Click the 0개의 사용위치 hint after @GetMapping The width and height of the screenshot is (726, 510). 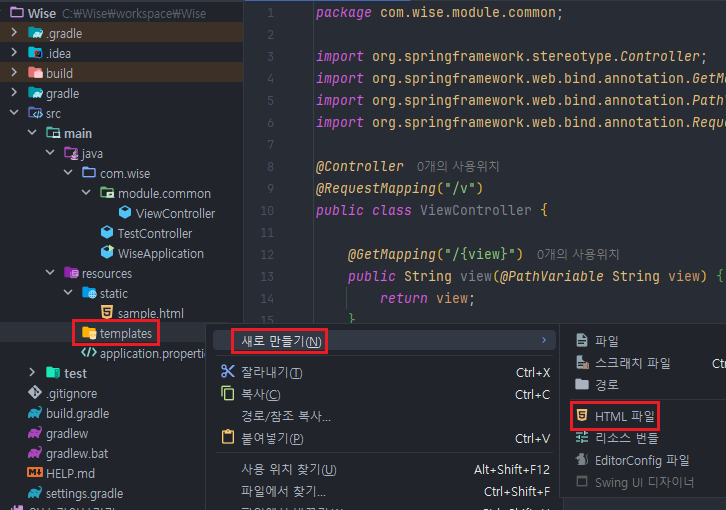[577, 254]
